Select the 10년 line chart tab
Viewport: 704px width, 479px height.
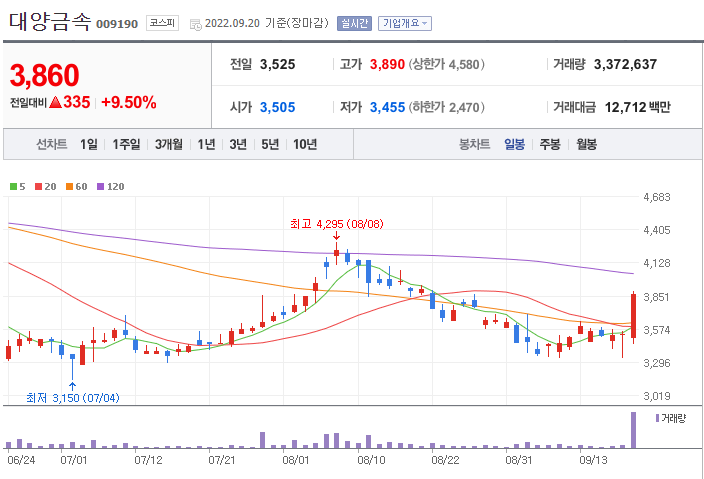[305, 145]
